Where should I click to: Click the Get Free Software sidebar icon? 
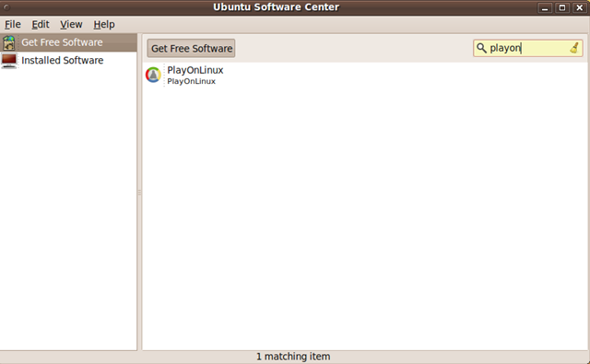point(8,42)
